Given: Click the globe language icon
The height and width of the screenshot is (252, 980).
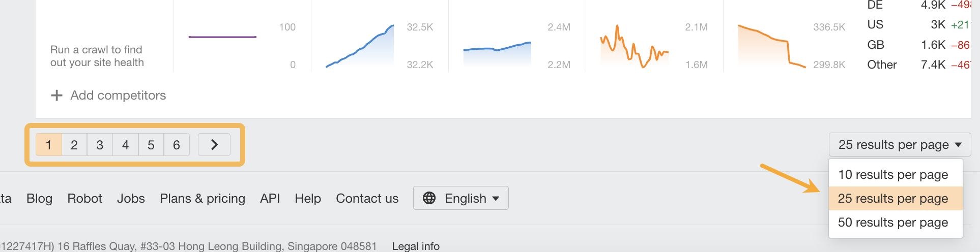Looking at the screenshot, I should 429,198.
